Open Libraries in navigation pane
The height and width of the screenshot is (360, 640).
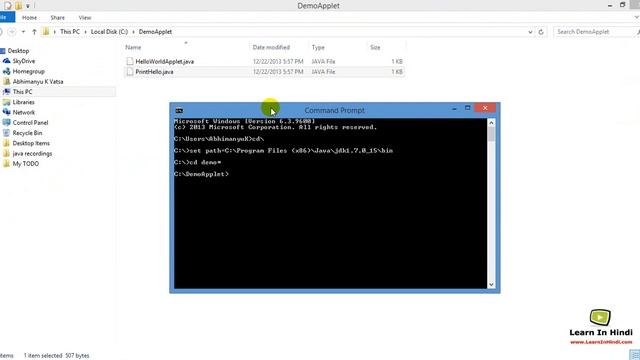click(x=23, y=102)
